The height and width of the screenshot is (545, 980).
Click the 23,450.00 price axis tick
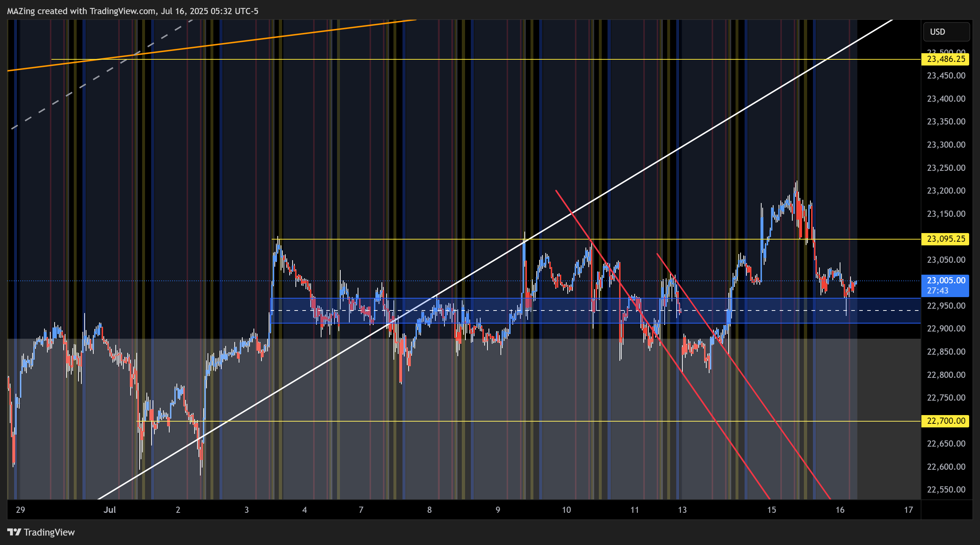(x=946, y=76)
